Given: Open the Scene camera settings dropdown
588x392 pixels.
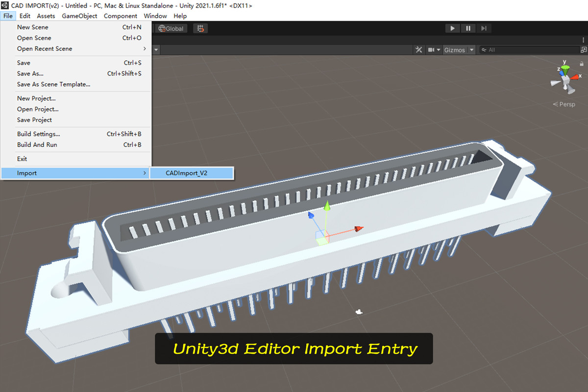Looking at the screenshot, I should tap(434, 50).
